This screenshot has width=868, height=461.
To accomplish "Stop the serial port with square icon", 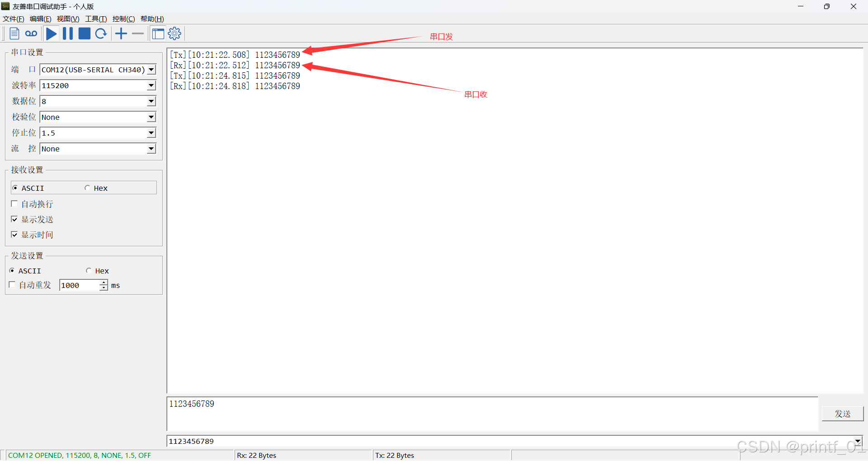I will 85,33.
